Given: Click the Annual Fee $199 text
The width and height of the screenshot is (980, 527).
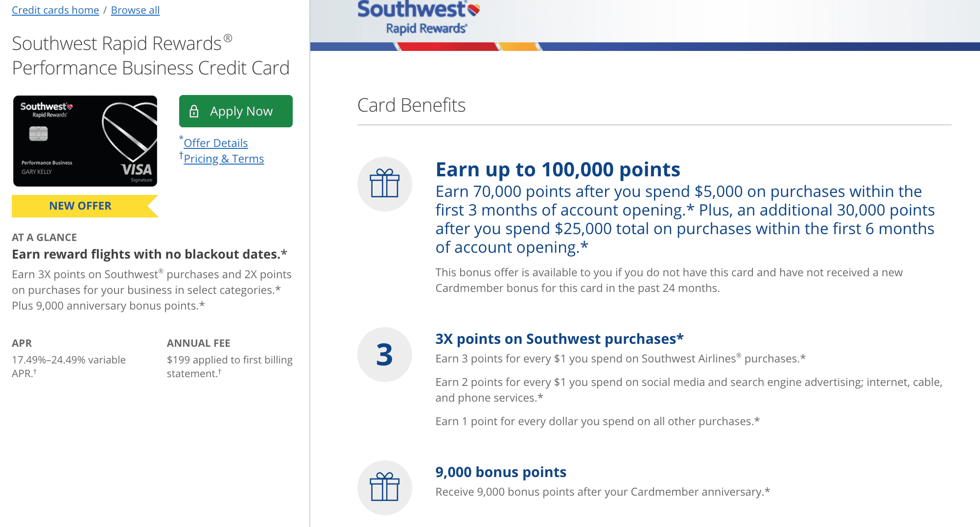Looking at the screenshot, I should click(x=229, y=366).
